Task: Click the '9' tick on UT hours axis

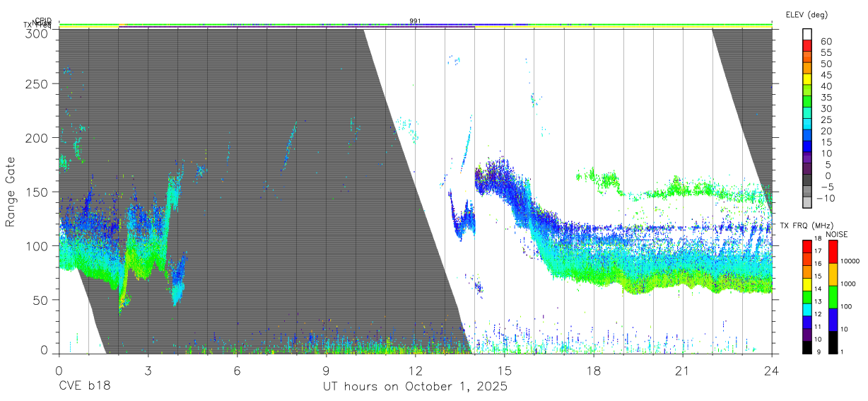Action: coord(326,371)
